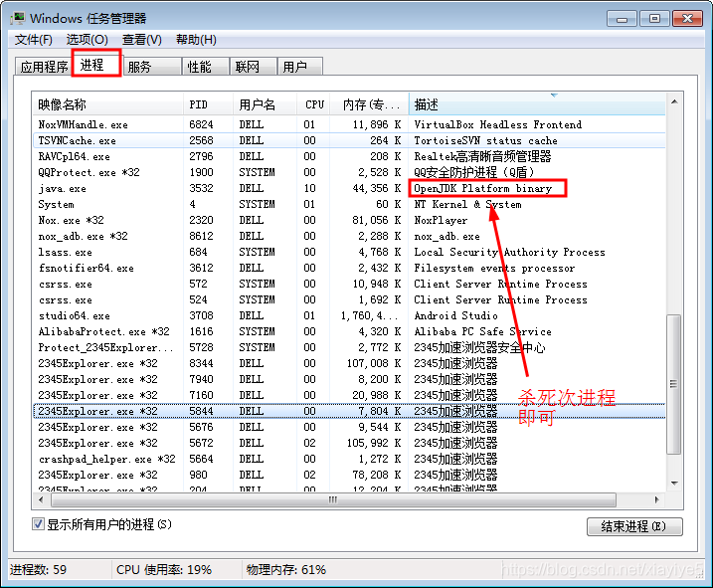Select the AlibabaProtect.exe *32 process
Image resolution: width=713 pixels, height=588 pixels.
(349, 331)
